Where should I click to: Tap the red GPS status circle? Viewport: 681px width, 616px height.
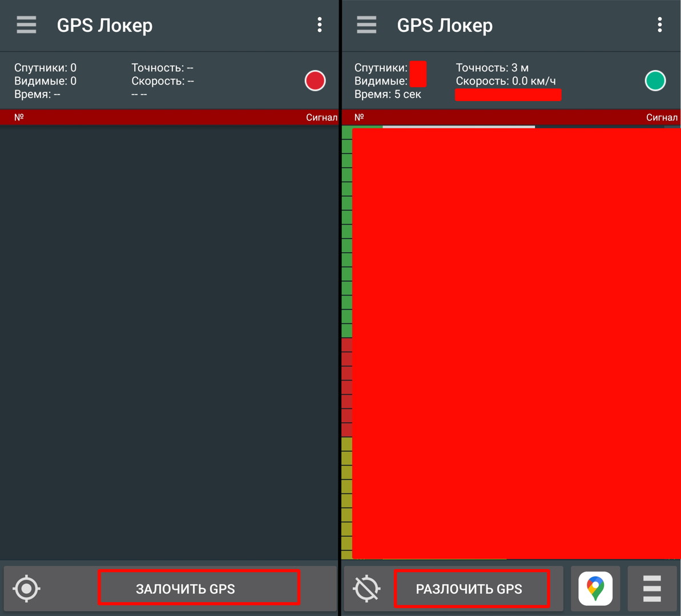click(315, 80)
